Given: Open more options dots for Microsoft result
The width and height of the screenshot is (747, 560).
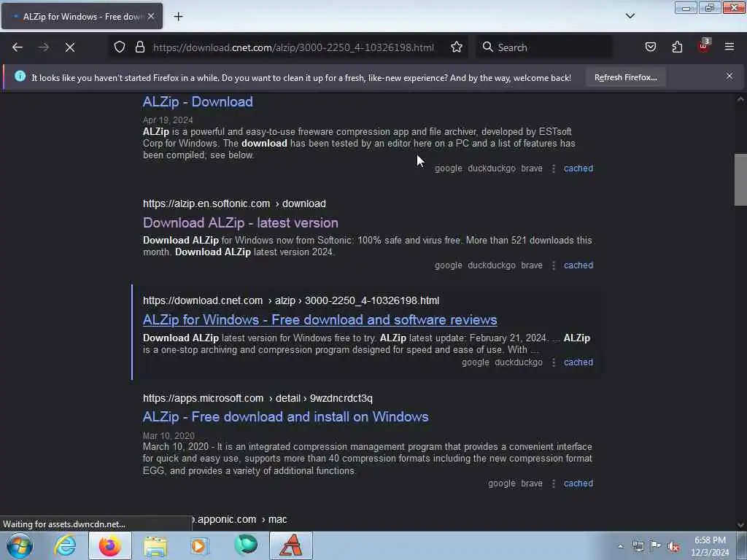Looking at the screenshot, I should click(554, 484).
